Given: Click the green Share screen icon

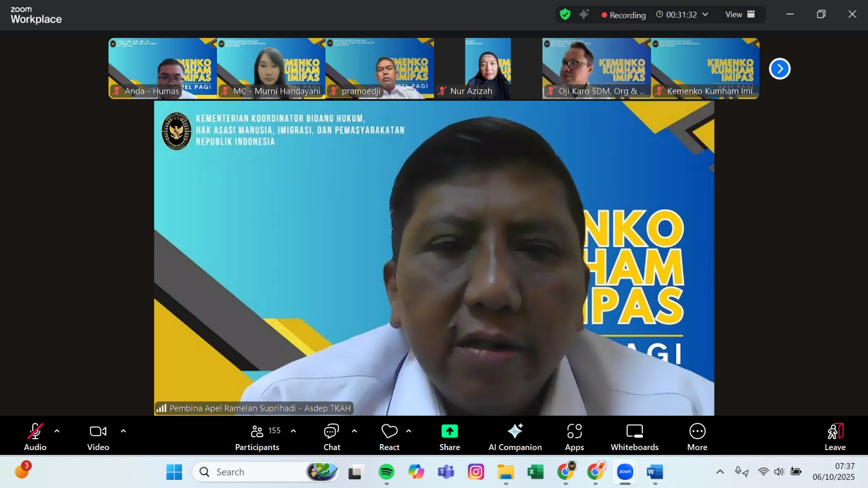Looking at the screenshot, I should click(x=449, y=432).
